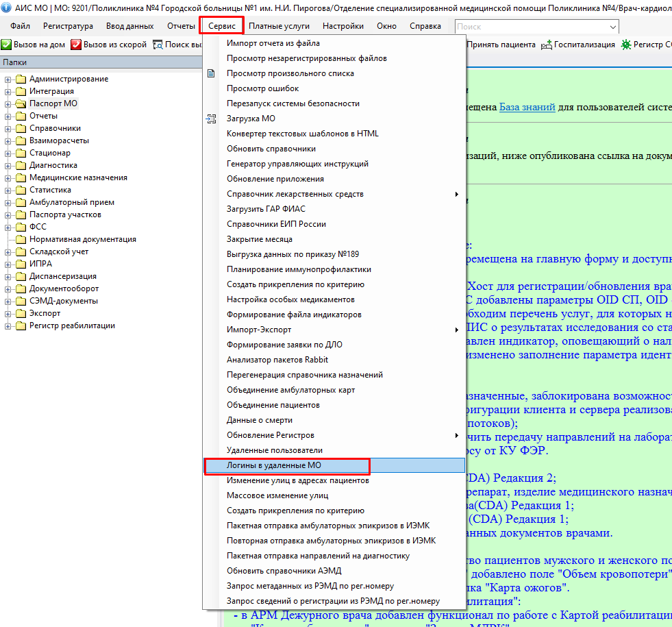Open the Ввод данных menu
672x627 pixels.
130,26
